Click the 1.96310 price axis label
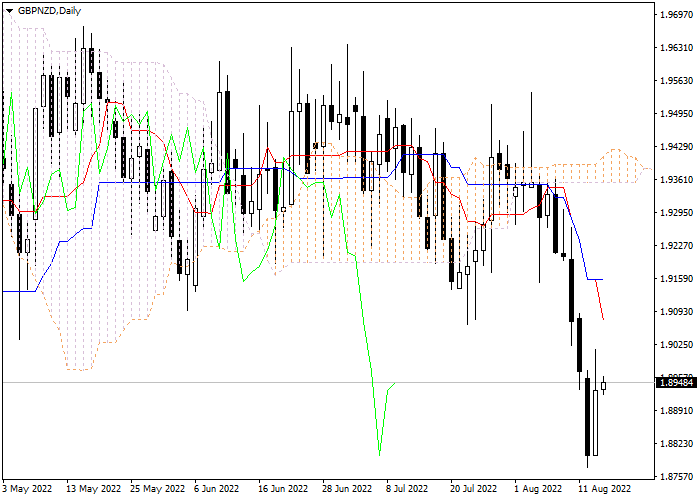This screenshot has height=500, width=700. pyautogui.click(x=676, y=48)
